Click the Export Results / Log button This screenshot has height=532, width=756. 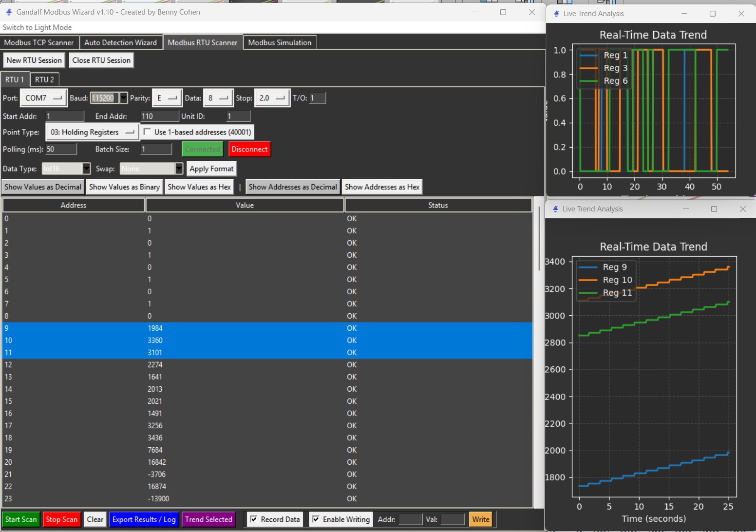point(144,520)
